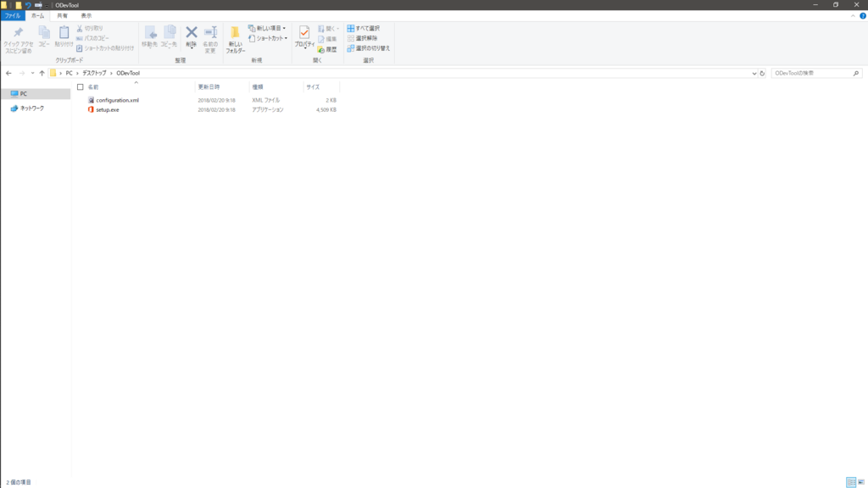Open the File (ファイル) tab
The width and height of the screenshot is (868, 488).
(13, 15)
